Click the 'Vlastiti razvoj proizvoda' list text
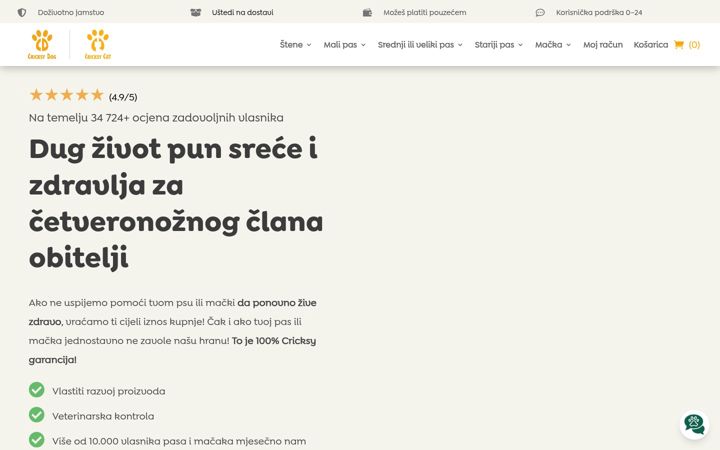The width and height of the screenshot is (720, 450). click(x=109, y=391)
